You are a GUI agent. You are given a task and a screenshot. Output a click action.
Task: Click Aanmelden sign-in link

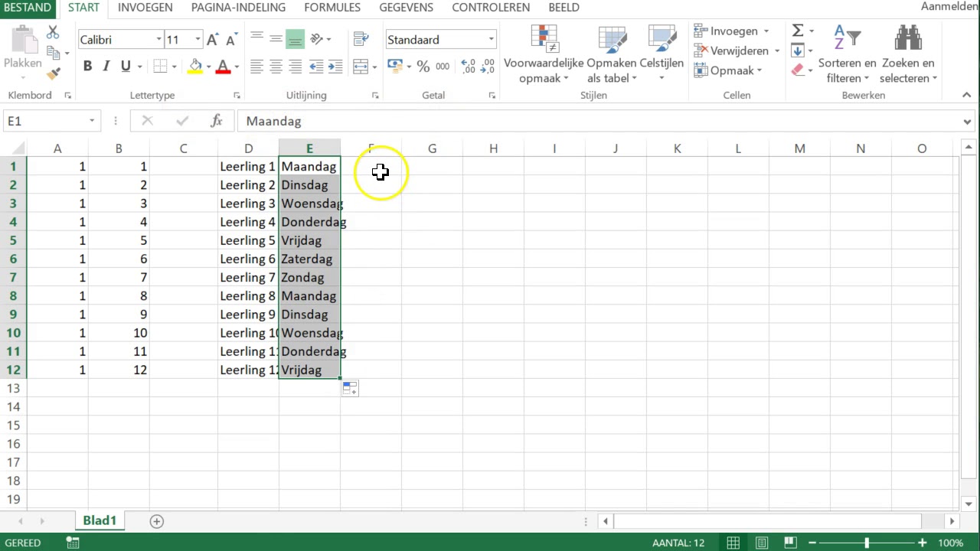950,7
